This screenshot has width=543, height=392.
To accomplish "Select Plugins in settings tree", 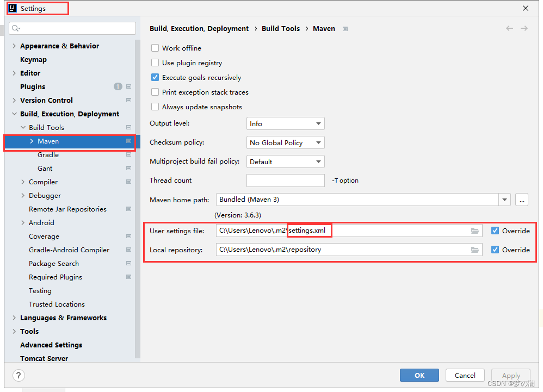I will pos(33,86).
